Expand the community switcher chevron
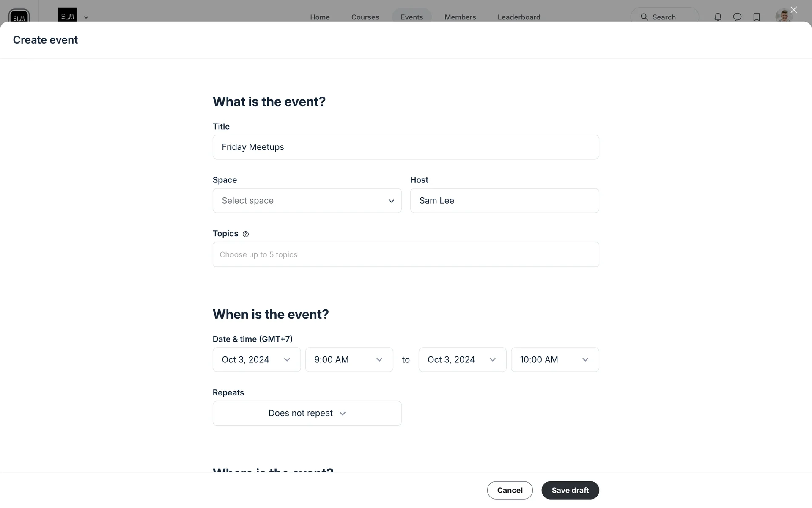This screenshot has width=812, height=508. click(x=86, y=17)
